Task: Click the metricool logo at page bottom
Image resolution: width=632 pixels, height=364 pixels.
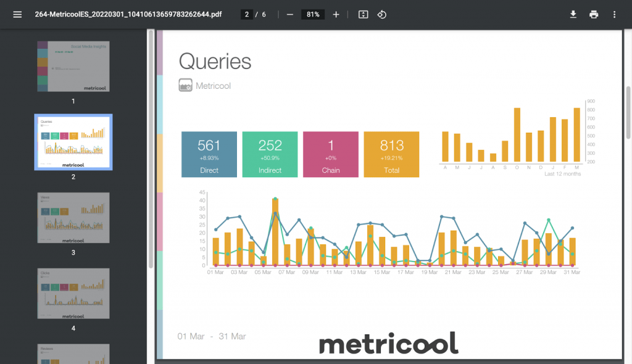Action: tap(389, 344)
